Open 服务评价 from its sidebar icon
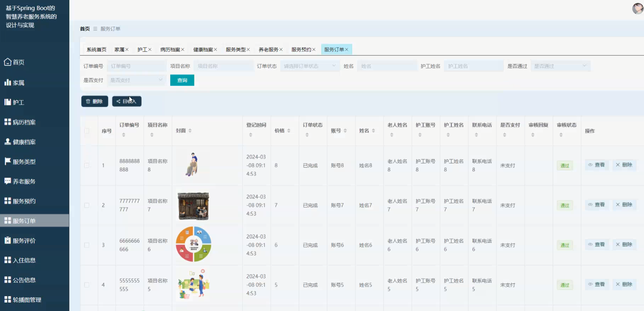This screenshot has height=311, width=644. [7, 240]
